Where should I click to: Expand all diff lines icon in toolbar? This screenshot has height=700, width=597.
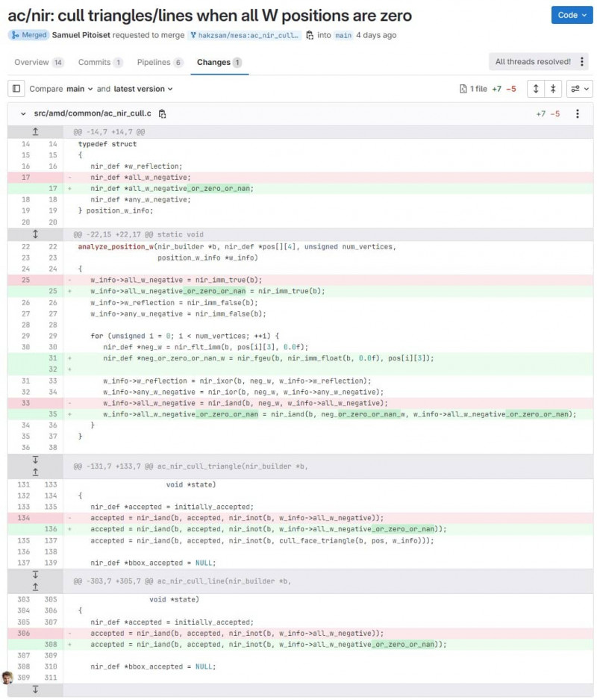point(535,88)
